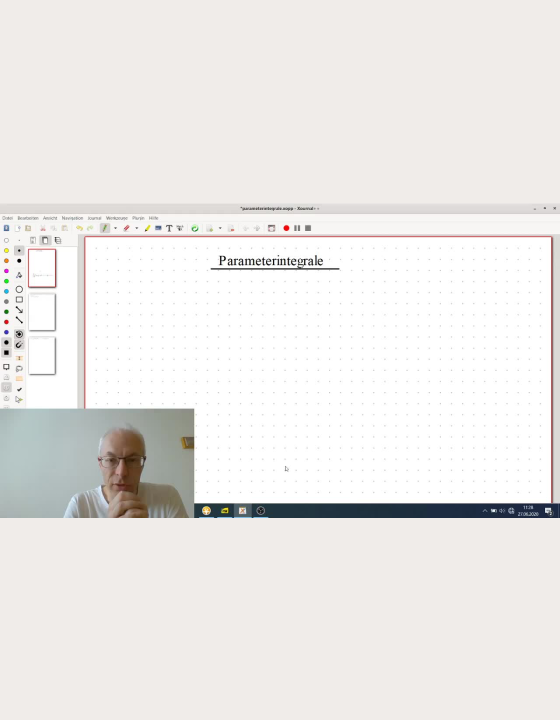This screenshot has height=720, width=560.
Task: Select the medium pen thickness dot
Action: [x=19, y=251]
